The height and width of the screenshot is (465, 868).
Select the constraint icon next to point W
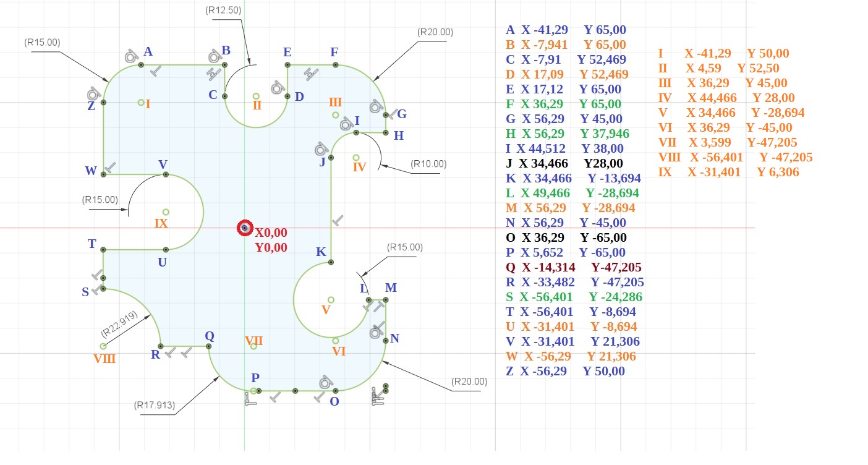(110, 167)
